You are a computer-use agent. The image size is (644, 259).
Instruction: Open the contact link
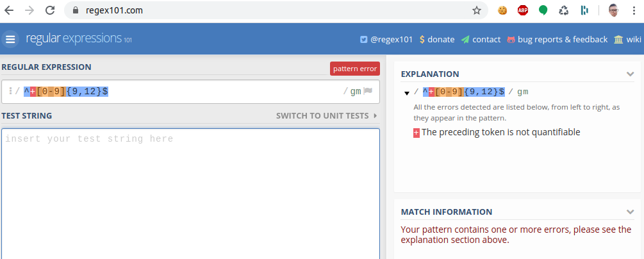[481, 39]
